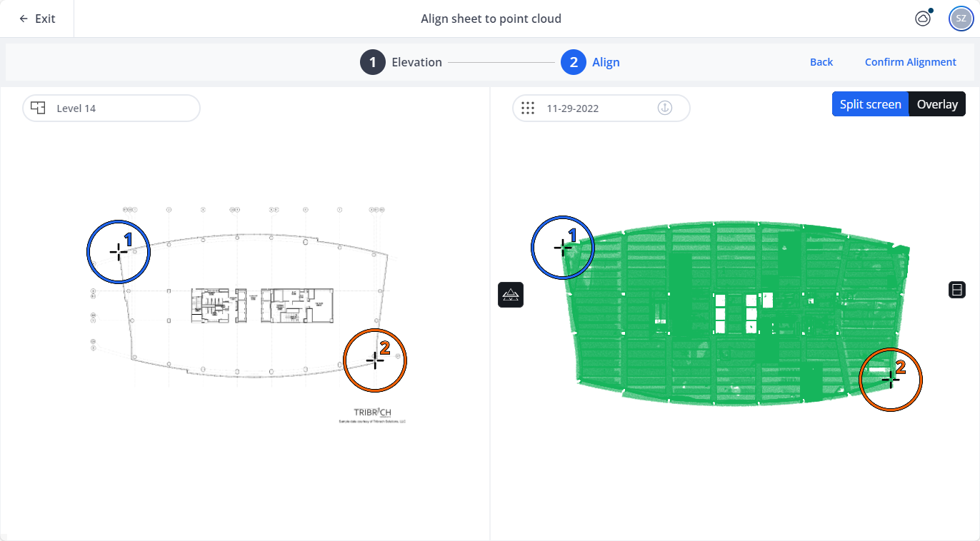Open the 11-29-2022 point cloud selector

(x=600, y=108)
